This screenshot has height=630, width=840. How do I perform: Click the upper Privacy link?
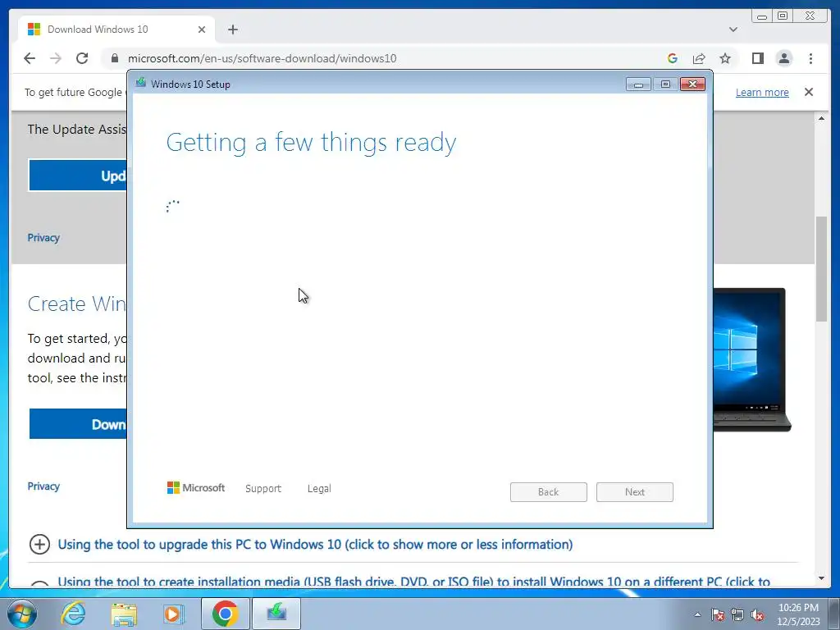coord(43,238)
